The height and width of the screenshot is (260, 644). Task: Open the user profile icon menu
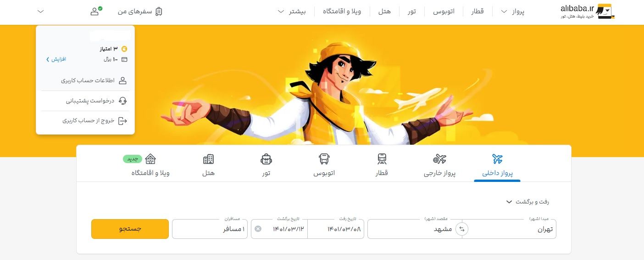[x=95, y=11]
